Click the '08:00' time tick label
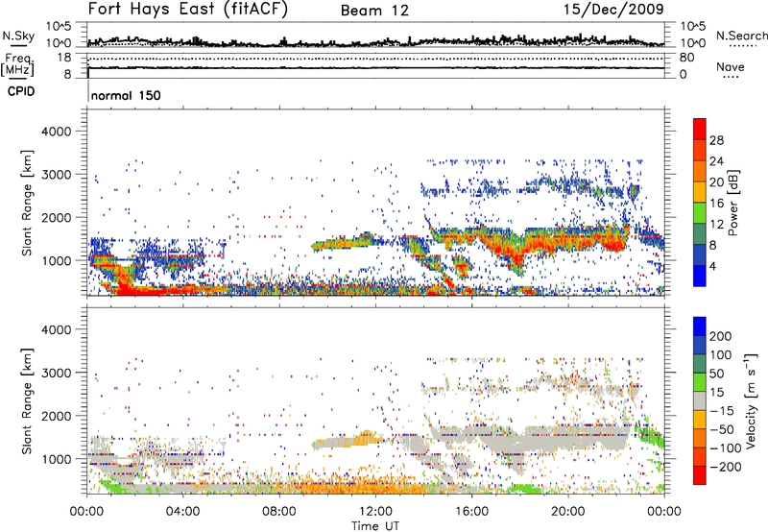The image size is (768, 532). [x=279, y=512]
